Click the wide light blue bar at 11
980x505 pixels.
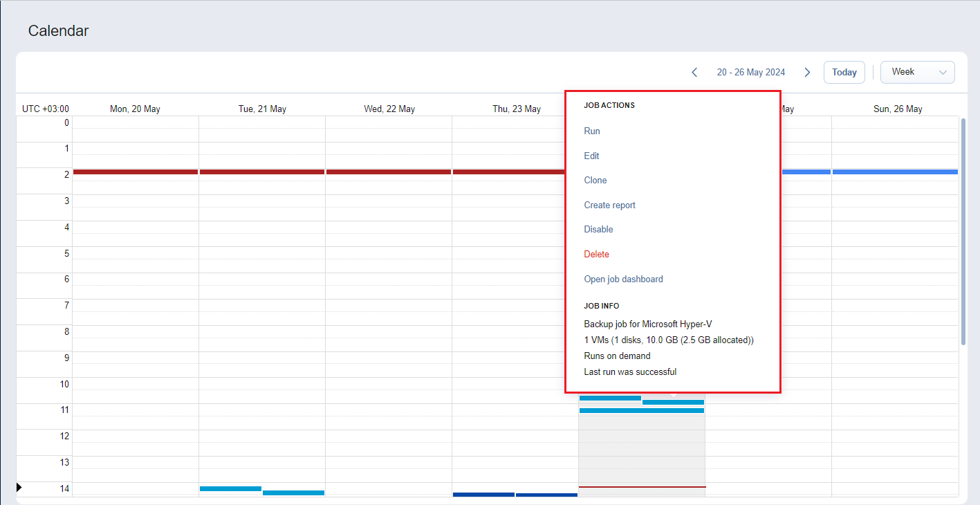[x=641, y=410]
